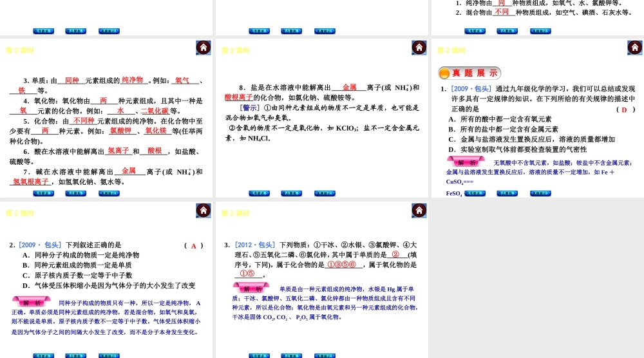This screenshot has height=358, width=644.
Task: Click the [2009·包头] tag in question 1
Action: (x=471, y=89)
